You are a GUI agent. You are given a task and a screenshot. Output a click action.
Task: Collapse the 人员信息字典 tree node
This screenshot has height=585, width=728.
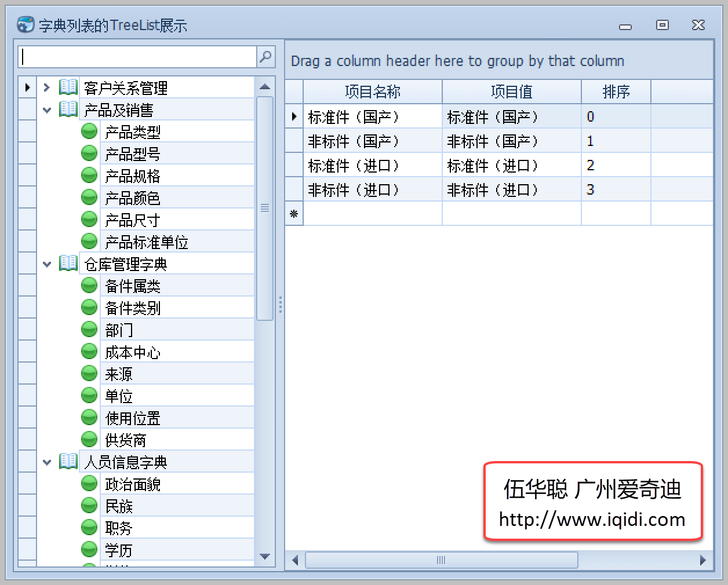pyautogui.click(x=47, y=462)
